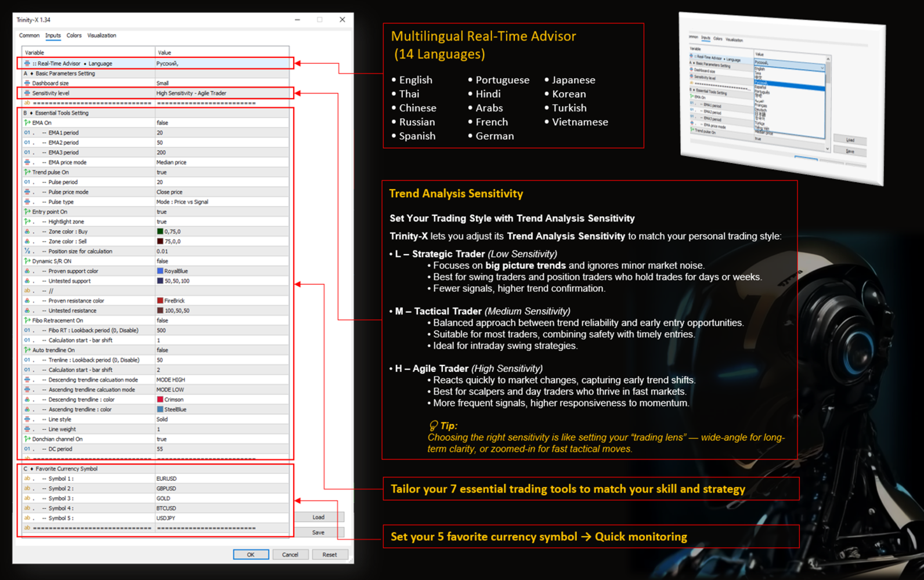This screenshot has width=924, height=580.
Task: Open the Line style Solid dropdown
Action: click(222, 419)
